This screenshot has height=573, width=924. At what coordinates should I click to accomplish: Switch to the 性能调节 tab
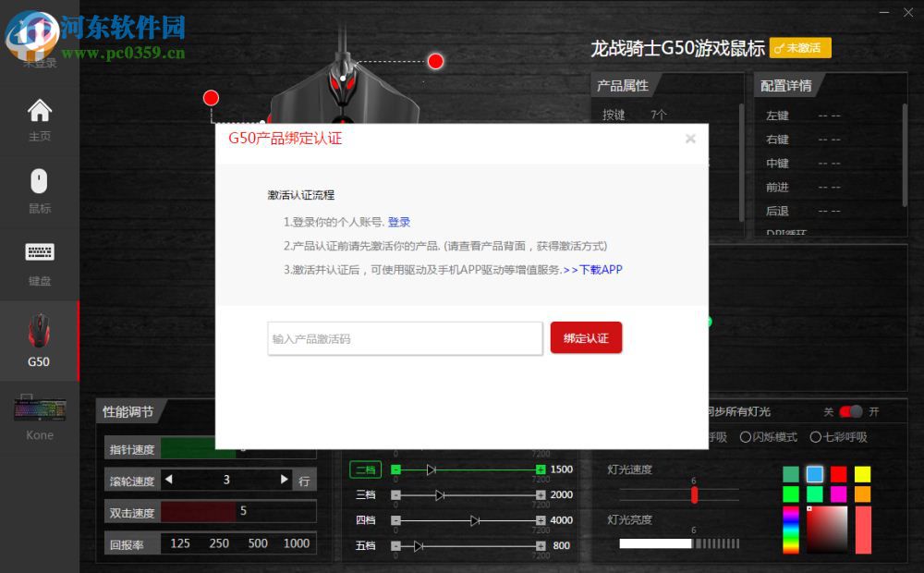[x=129, y=412]
